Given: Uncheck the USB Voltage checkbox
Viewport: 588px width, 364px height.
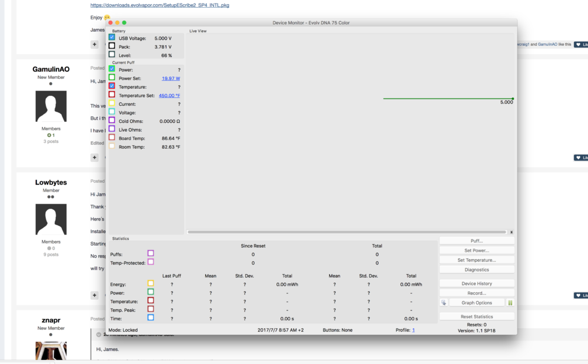Looking at the screenshot, I should (112, 38).
